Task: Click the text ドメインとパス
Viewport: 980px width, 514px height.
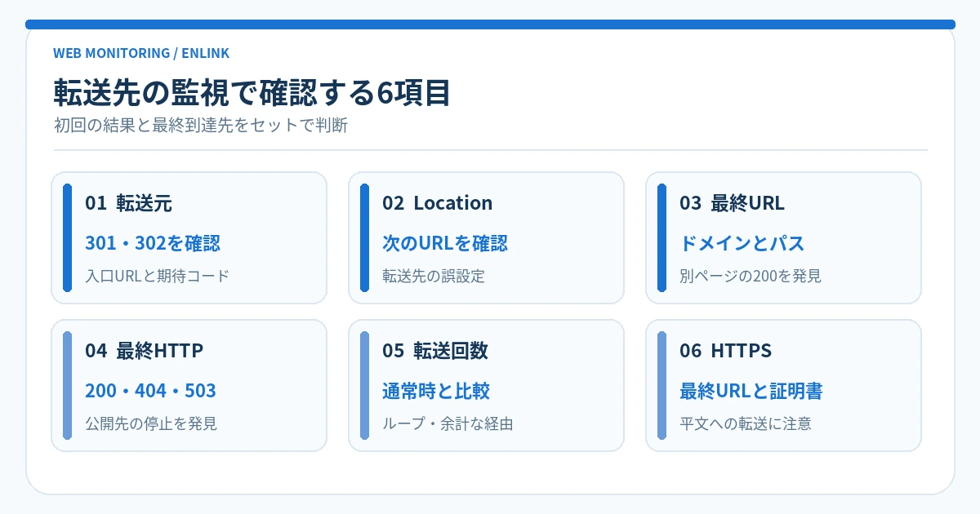Action: [742, 243]
